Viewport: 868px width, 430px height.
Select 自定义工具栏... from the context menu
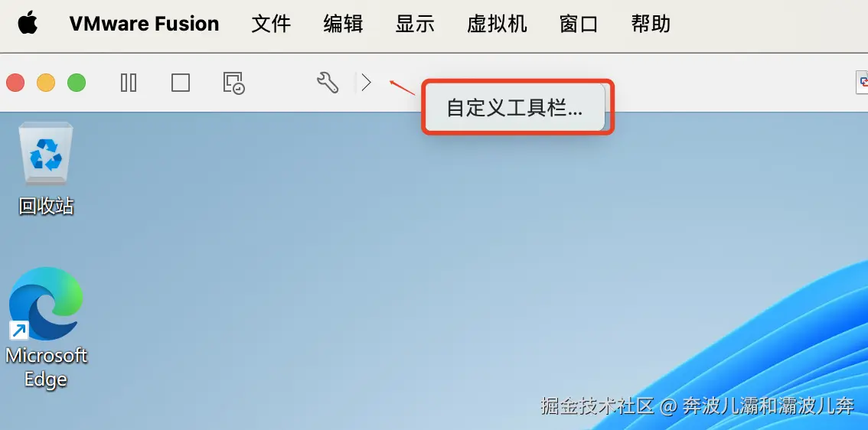[x=514, y=108]
